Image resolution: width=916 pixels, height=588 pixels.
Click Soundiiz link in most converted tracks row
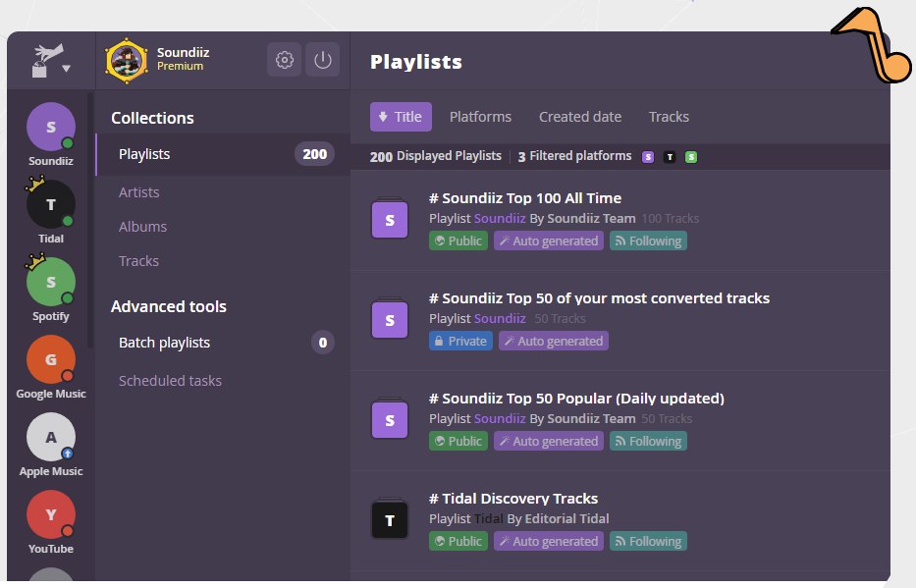pos(500,318)
